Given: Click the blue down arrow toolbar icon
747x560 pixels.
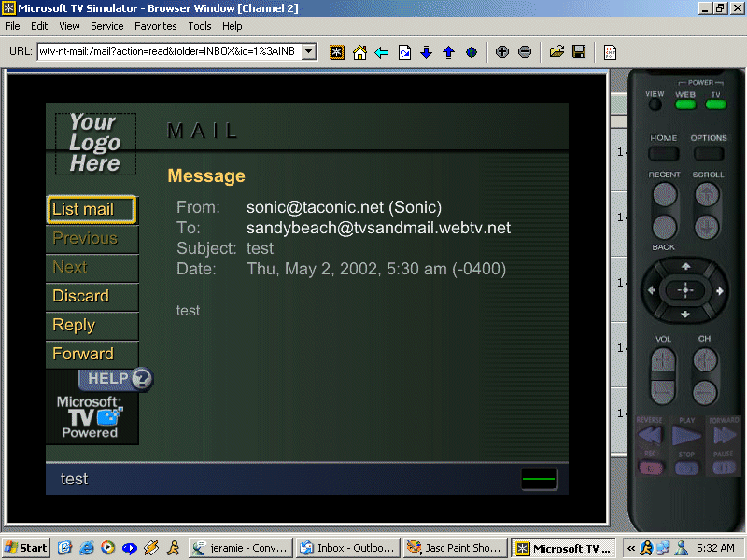Looking at the screenshot, I should click(427, 52).
